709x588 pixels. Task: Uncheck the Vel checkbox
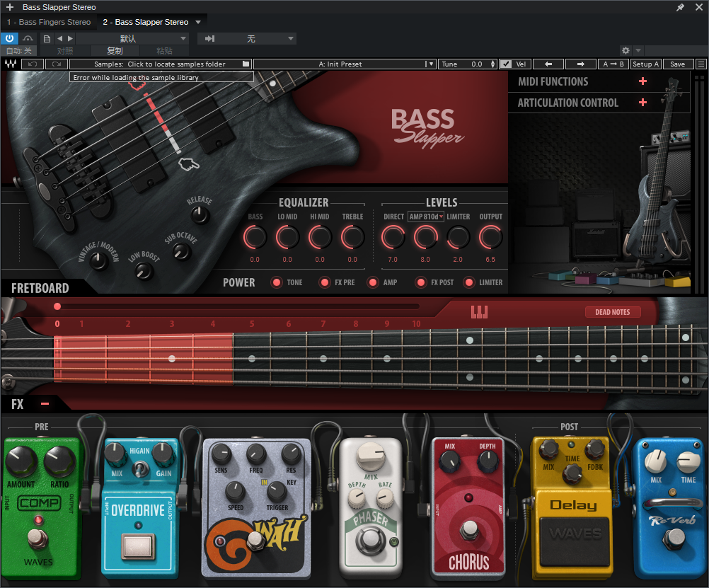(x=506, y=64)
